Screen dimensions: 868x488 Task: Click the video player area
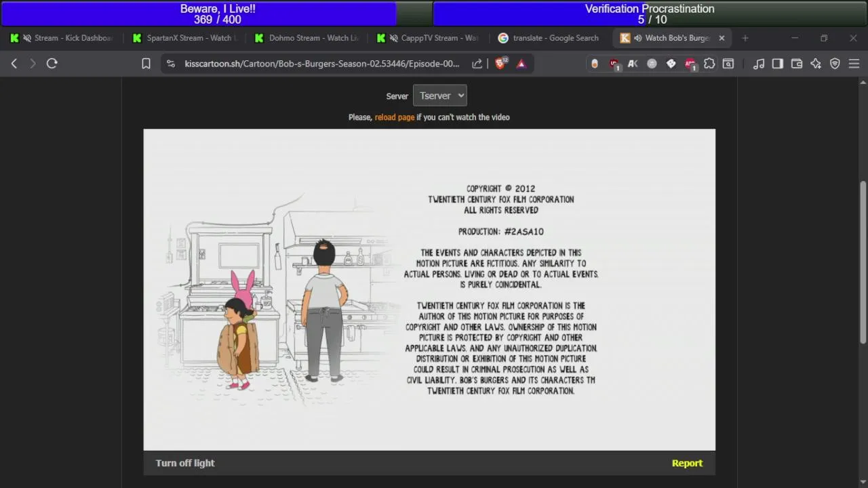pyautogui.click(x=429, y=289)
